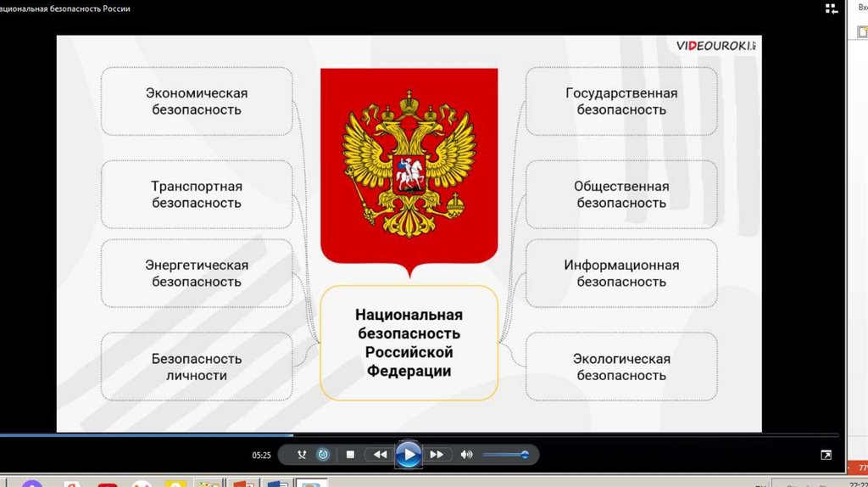Viewport: 868px width, 487px height.
Task: Play the video with the round Play button
Action: click(x=409, y=455)
